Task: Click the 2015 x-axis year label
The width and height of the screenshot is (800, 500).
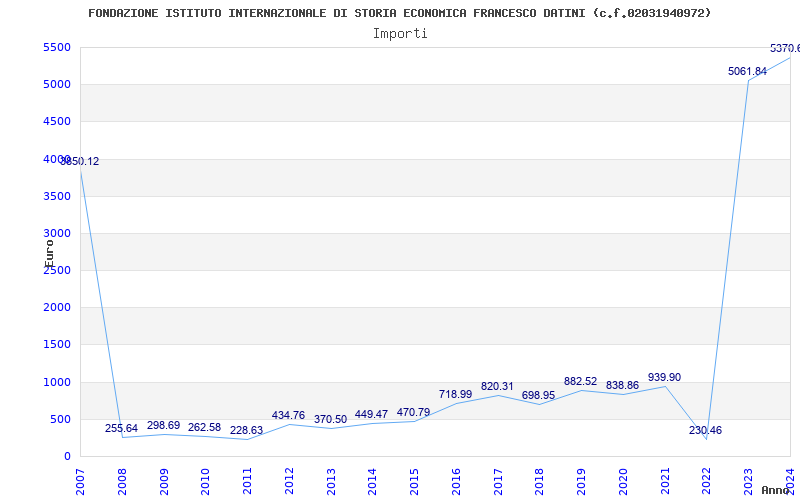Action: tap(414, 482)
